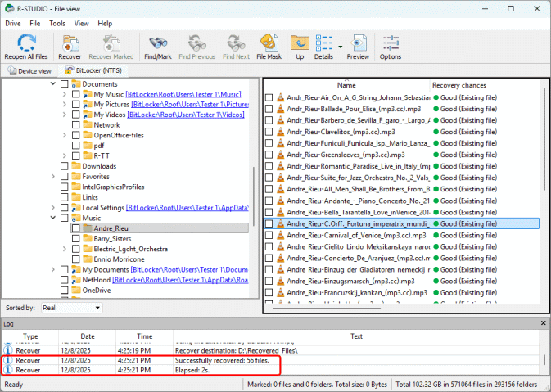Click the Reopen All Files icon
This screenshot has height=392, width=551.
tap(25, 43)
